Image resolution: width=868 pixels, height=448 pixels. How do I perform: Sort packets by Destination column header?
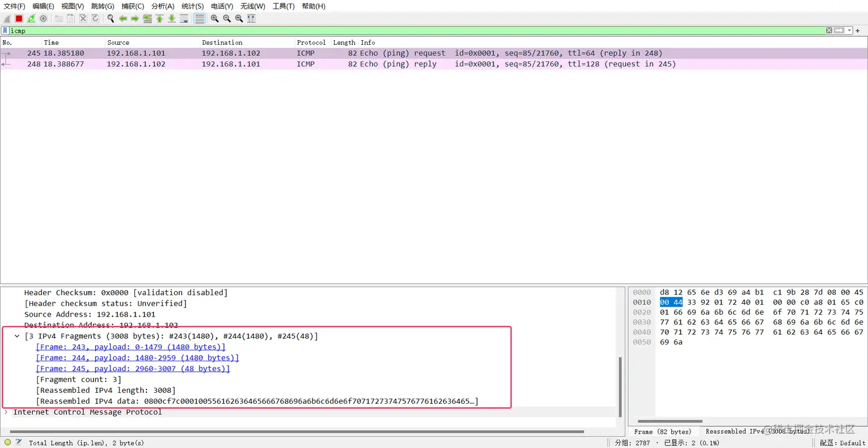pos(247,43)
